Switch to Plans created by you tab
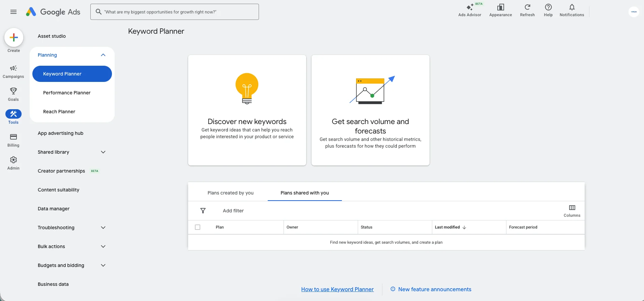The width and height of the screenshot is (644, 301). point(231,193)
